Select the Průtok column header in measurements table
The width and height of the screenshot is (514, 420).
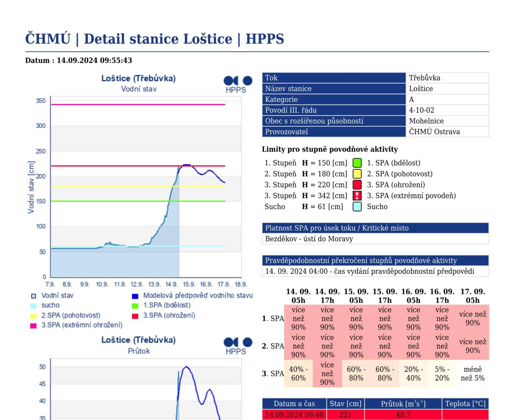tap(403, 404)
